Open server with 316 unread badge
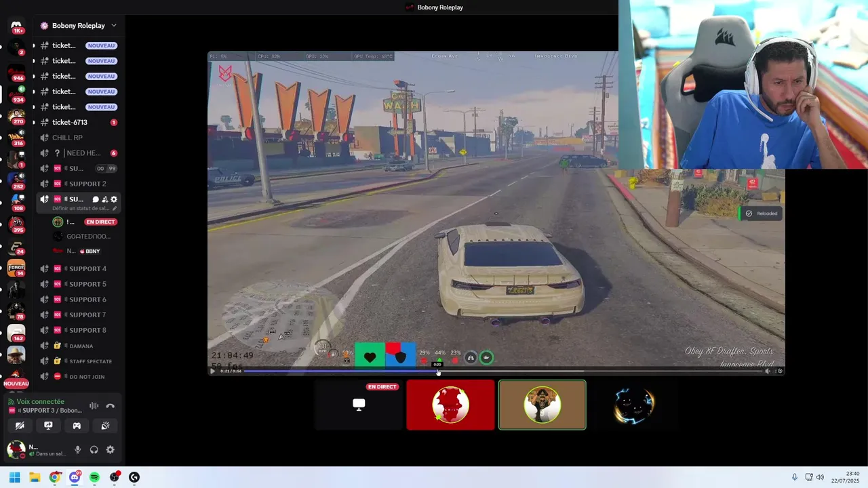The width and height of the screenshot is (868, 488). coord(16,137)
